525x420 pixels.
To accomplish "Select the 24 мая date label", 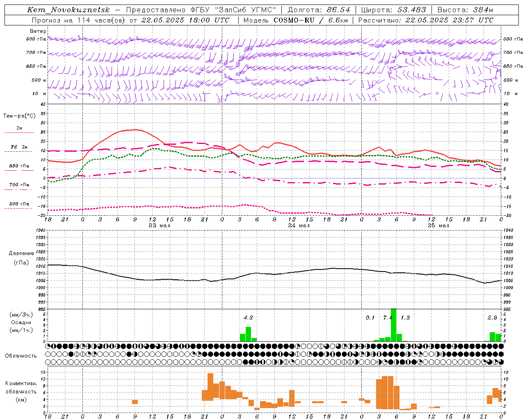I will 299,226.
